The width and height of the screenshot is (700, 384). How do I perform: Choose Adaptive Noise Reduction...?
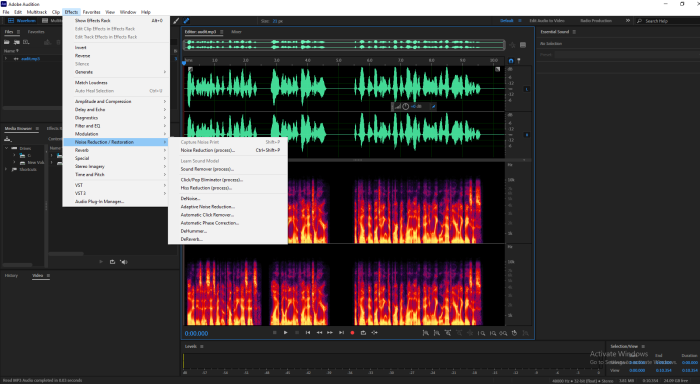pyautogui.click(x=228, y=207)
